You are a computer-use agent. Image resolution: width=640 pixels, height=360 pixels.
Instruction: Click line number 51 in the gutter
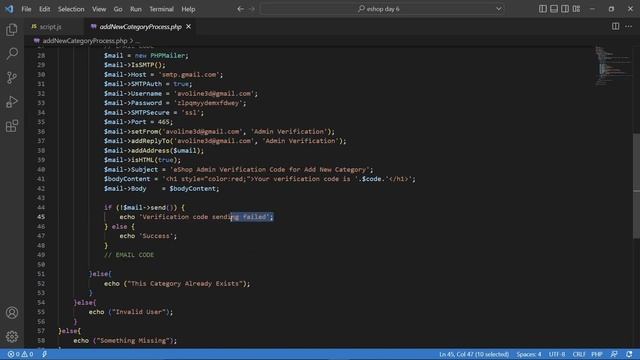coord(41,274)
